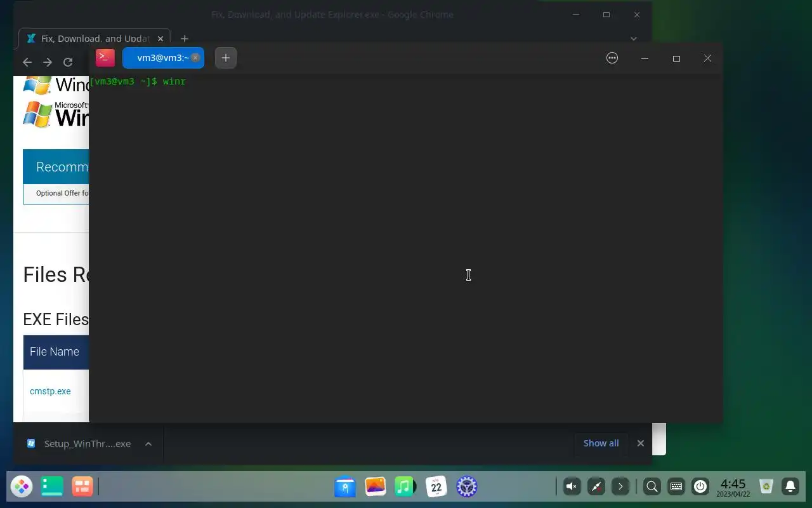Click the power button in dock
This screenshot has height=508, width=812.
[700, 487]
